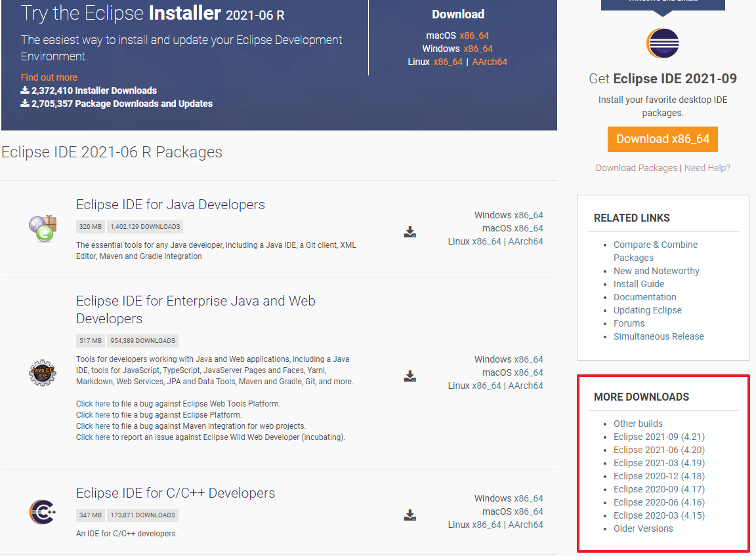Image resolution: width=756 pixels, height=556 pixels.
Task: Open New and Noteworthy link
Action: point(656,271)
